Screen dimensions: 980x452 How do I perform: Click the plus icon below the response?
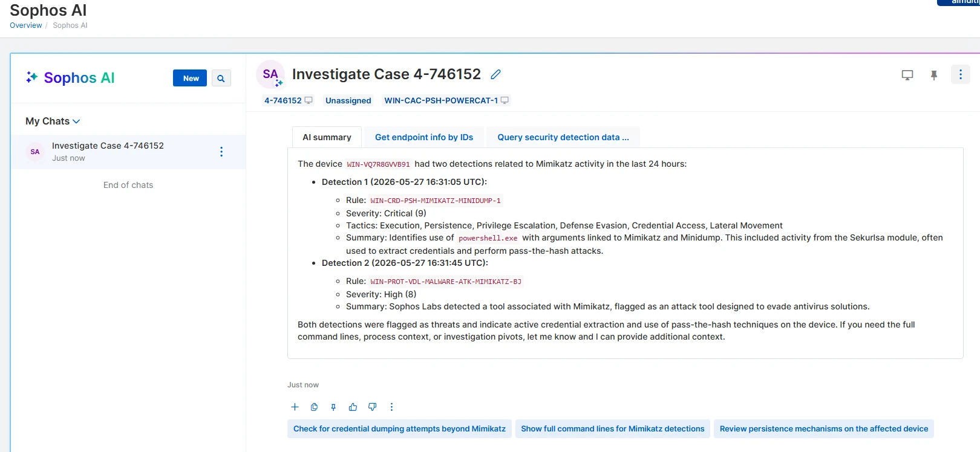click(295, 407)
